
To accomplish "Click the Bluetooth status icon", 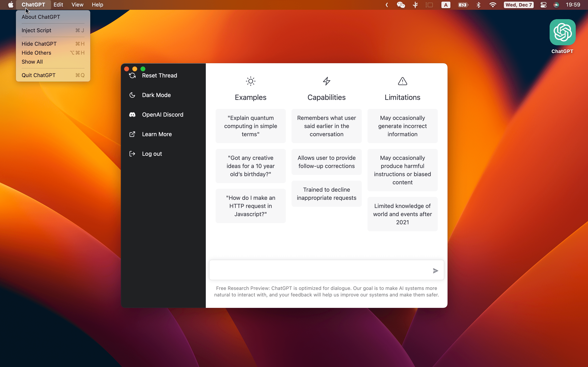I will coord(478,5).
